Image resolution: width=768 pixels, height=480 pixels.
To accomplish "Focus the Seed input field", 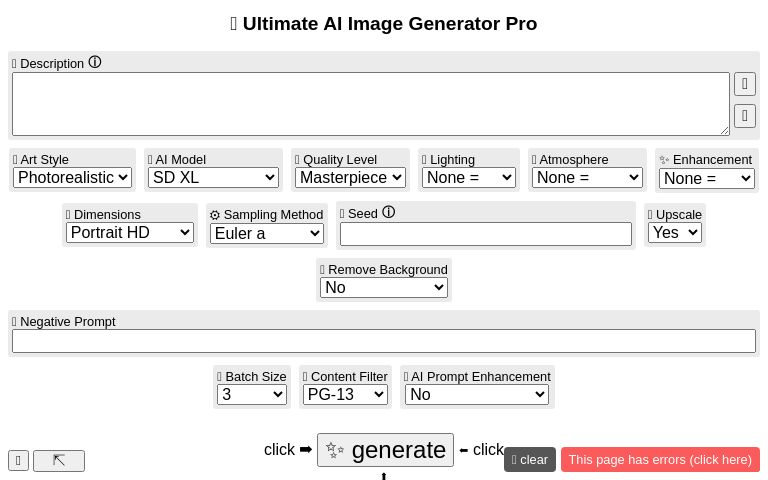I will [486, 234].
